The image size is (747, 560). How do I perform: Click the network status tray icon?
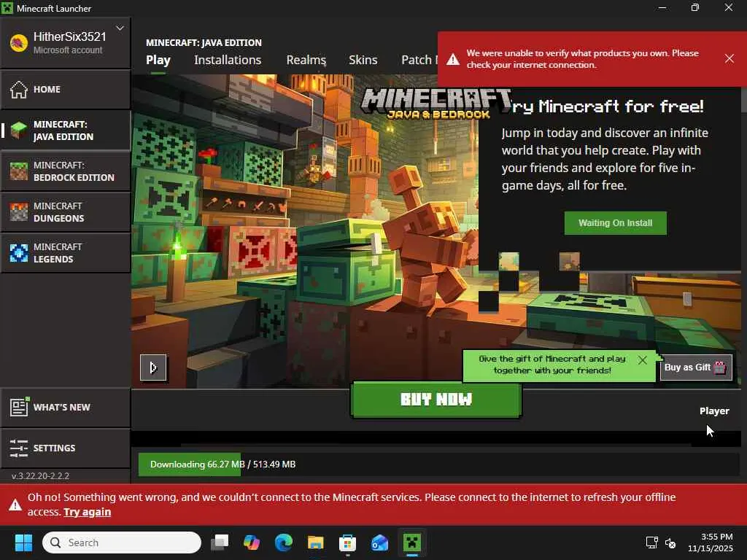[651, 542]
